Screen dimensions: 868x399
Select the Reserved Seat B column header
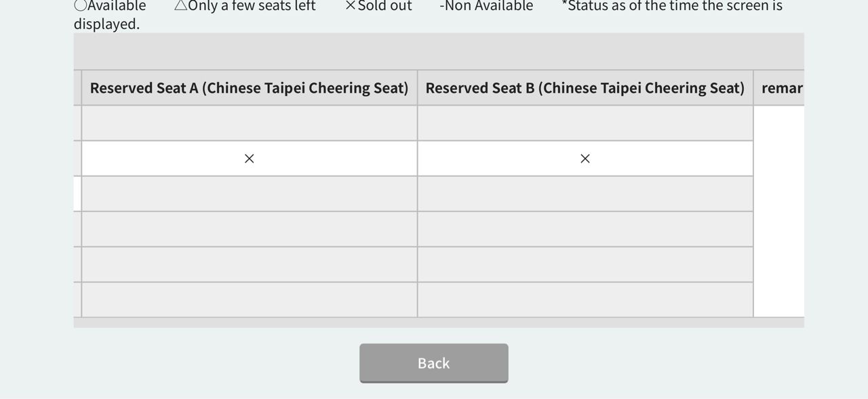tap(585, 88)
